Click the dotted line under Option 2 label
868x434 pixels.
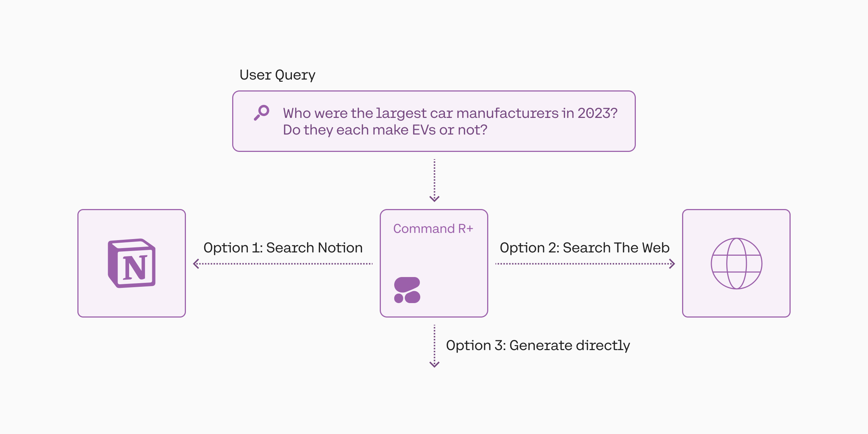click(x=582, y=264)
